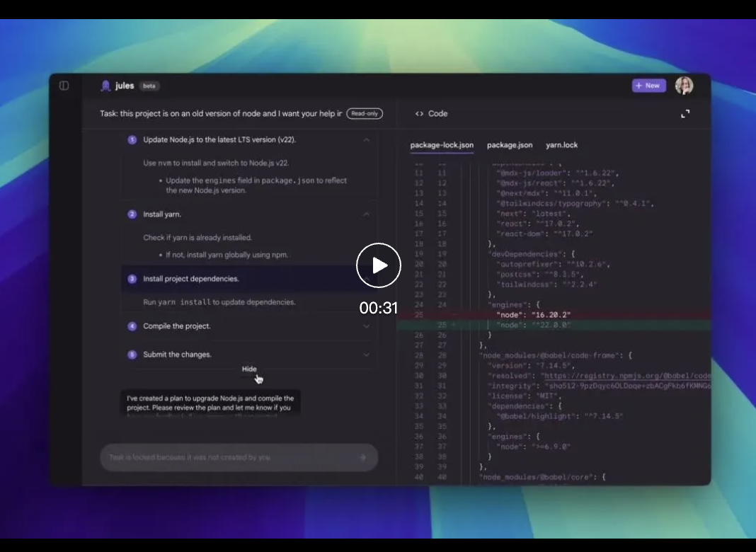Click the Read-only badge
This screenshot has height=552, width=756.
[x=365, y=113]
